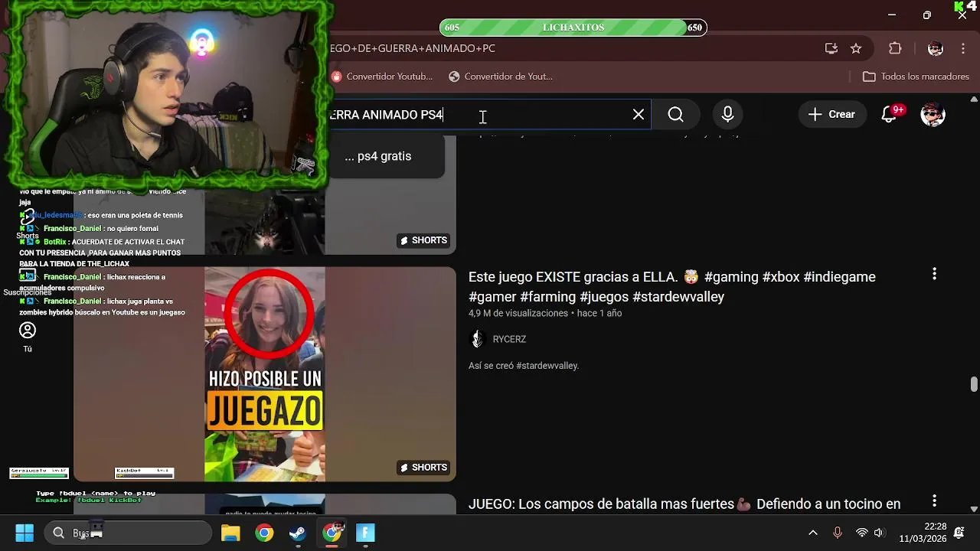Click the YouTube search magnifier button
The image size is (980, 551).
[675, 114]
